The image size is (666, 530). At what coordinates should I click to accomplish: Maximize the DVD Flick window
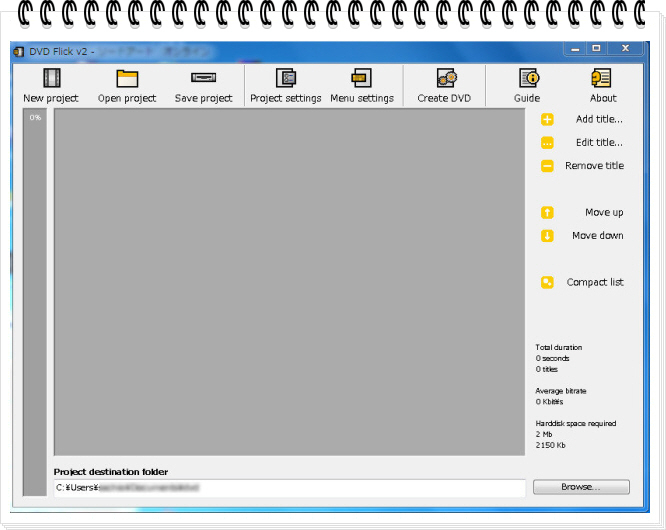click(596, 48)
